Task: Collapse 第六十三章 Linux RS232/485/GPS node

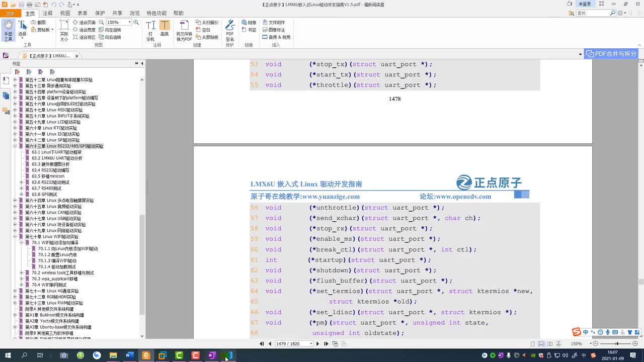Action: pos(15,146)
